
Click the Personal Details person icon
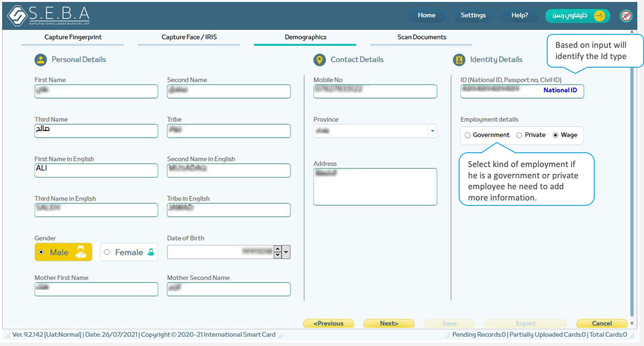pos(40,60)
